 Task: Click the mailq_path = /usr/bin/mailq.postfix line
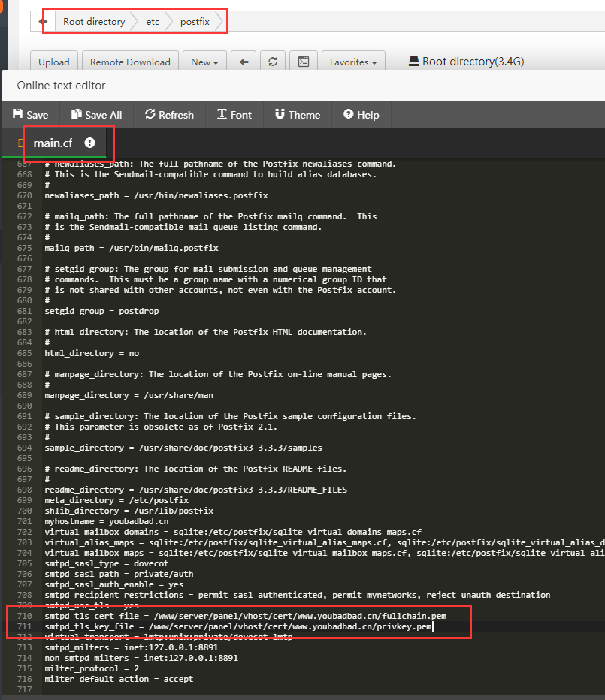(132, 248)
